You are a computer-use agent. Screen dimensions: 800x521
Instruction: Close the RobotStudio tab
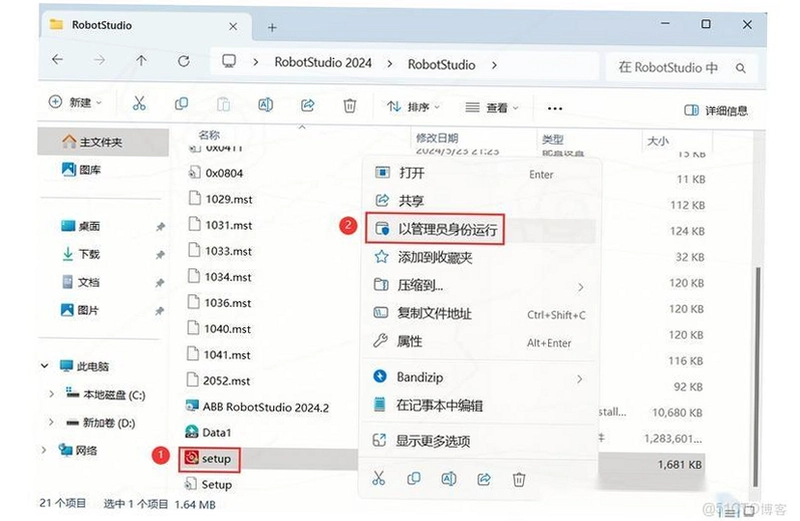tap(233, 27)
